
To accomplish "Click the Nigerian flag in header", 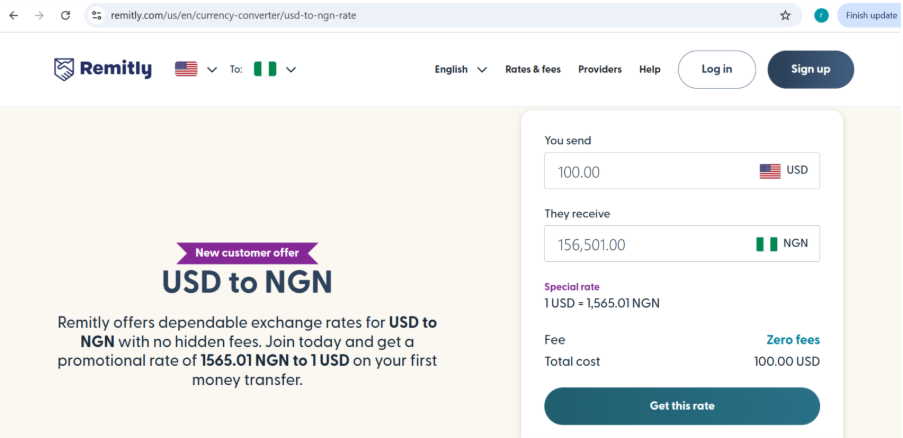I will coord(265,69).
